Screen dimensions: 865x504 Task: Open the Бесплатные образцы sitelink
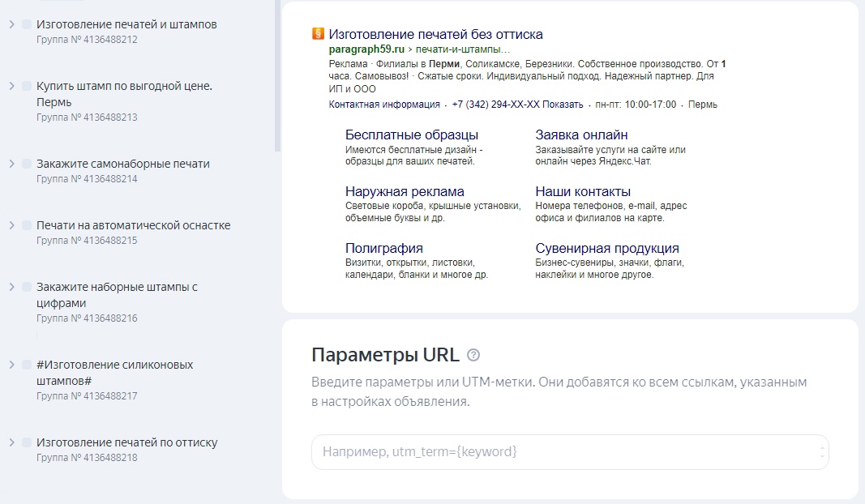pyautogui.click(x=412, y=135)
